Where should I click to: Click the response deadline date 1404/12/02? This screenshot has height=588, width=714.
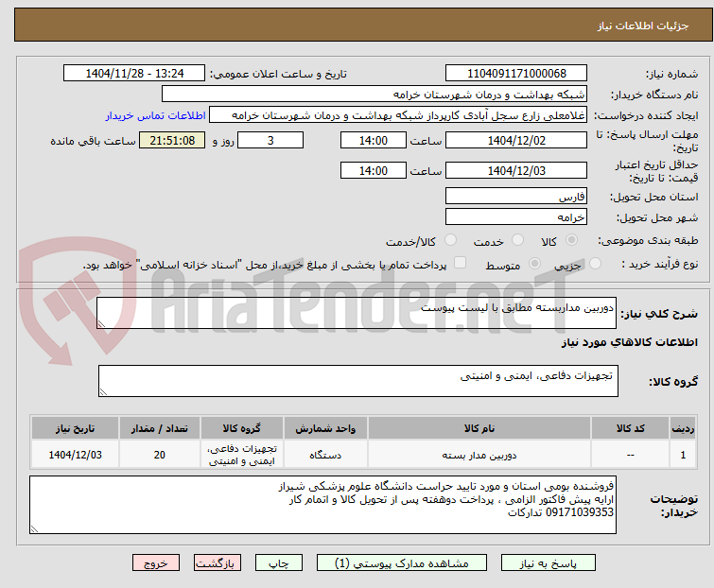click(x=516, y=140)
